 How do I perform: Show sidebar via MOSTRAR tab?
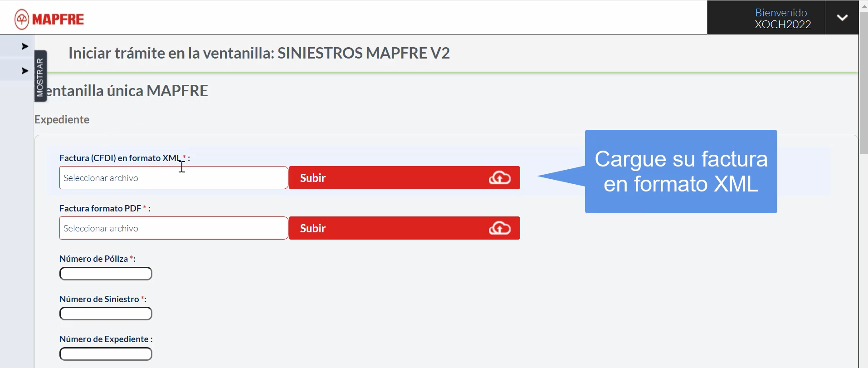40,76
